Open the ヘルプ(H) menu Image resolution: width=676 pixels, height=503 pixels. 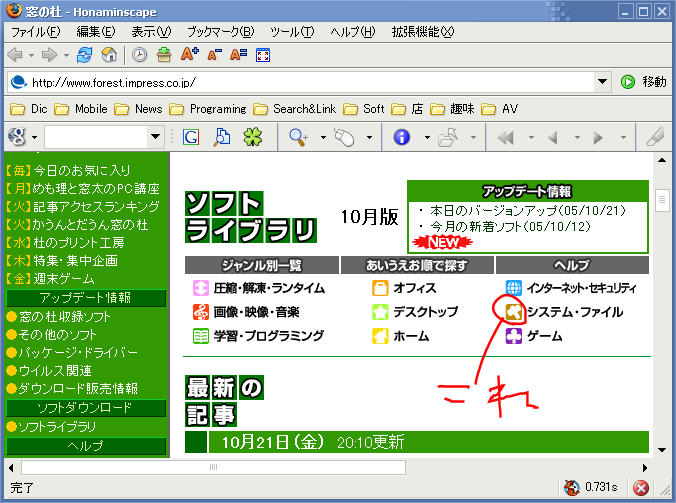(353, 32)
